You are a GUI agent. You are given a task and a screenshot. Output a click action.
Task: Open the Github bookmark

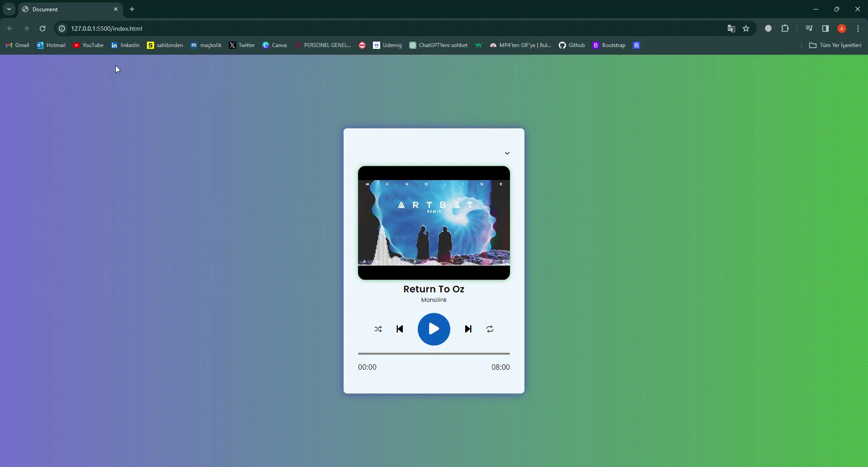pos(572,45)
